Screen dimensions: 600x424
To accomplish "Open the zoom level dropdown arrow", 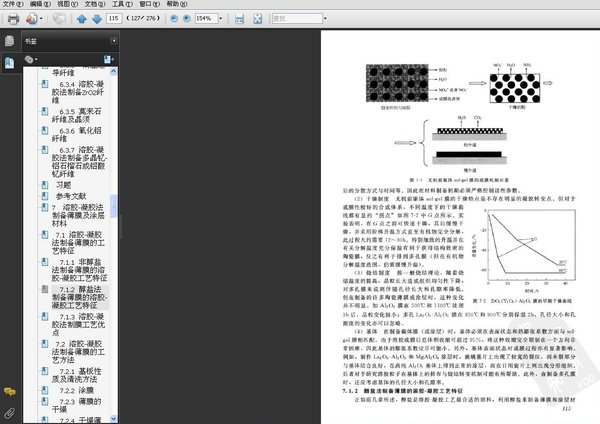I will pyautogui.click(x=221, y=18).
